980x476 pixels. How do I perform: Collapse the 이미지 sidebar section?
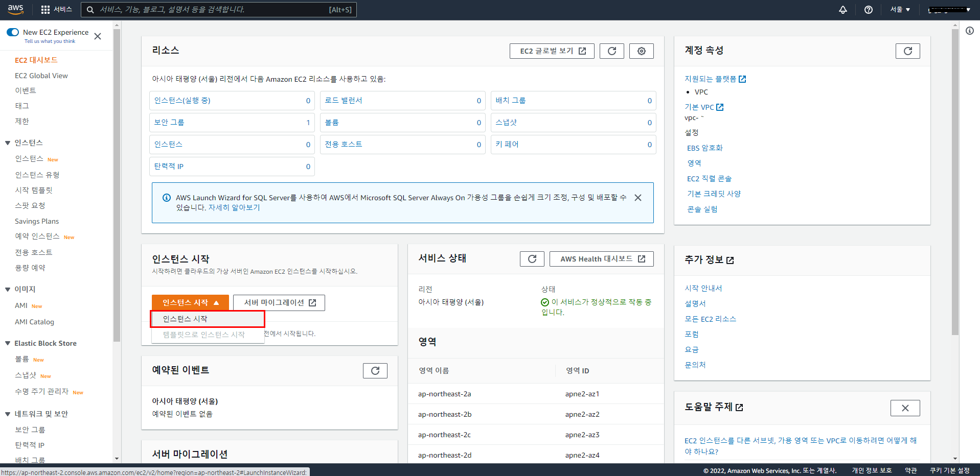click(8, 290)
